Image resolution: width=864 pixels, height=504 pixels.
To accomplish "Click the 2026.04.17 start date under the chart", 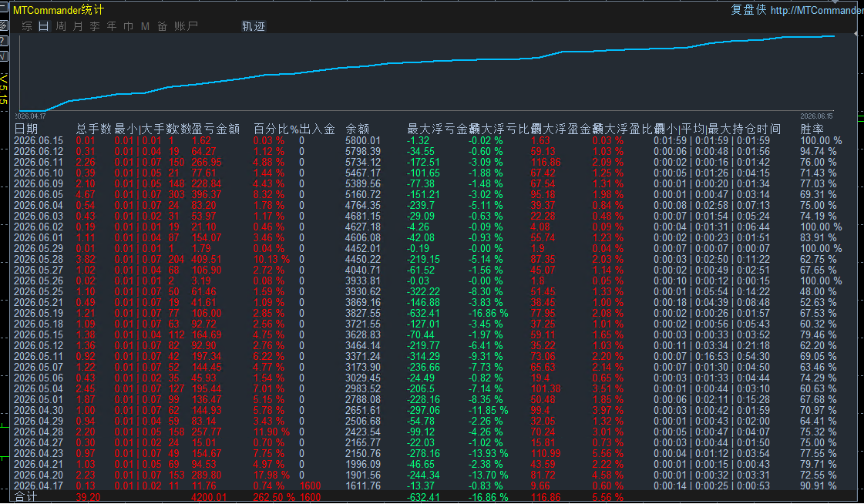I will pyautogui.click(x=30, y=116).
